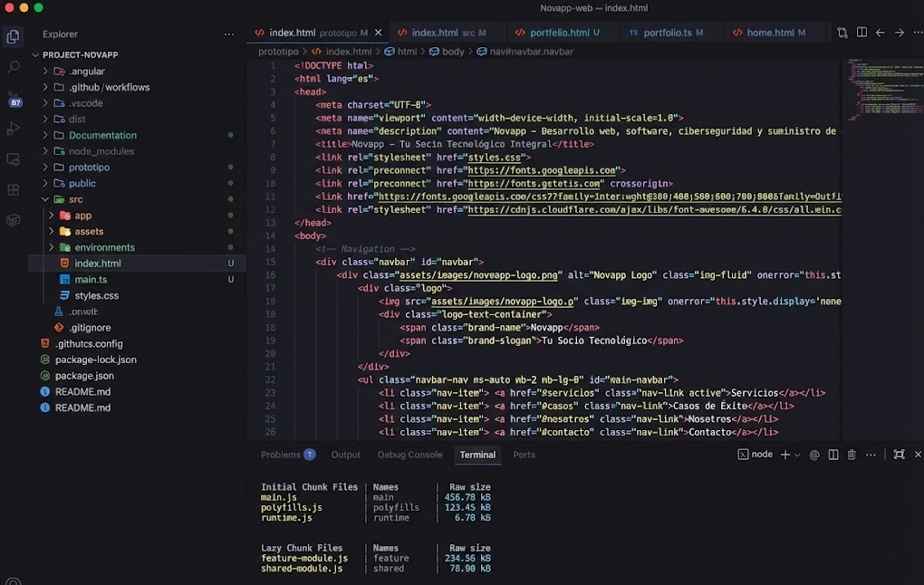Split the editor to the right
Screen dimensions: 924x585
(x=861, y=33)
